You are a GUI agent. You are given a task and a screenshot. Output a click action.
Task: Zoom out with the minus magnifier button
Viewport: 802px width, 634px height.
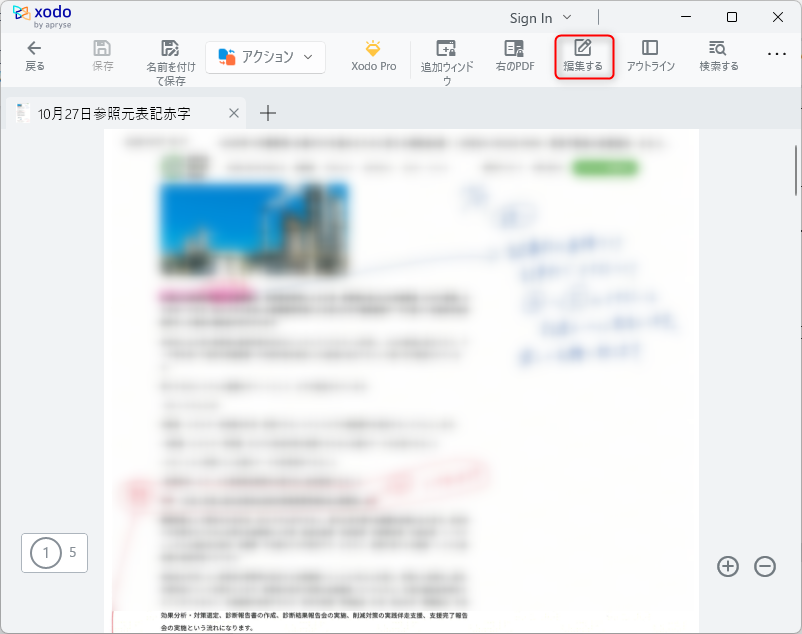coord(765,566)
